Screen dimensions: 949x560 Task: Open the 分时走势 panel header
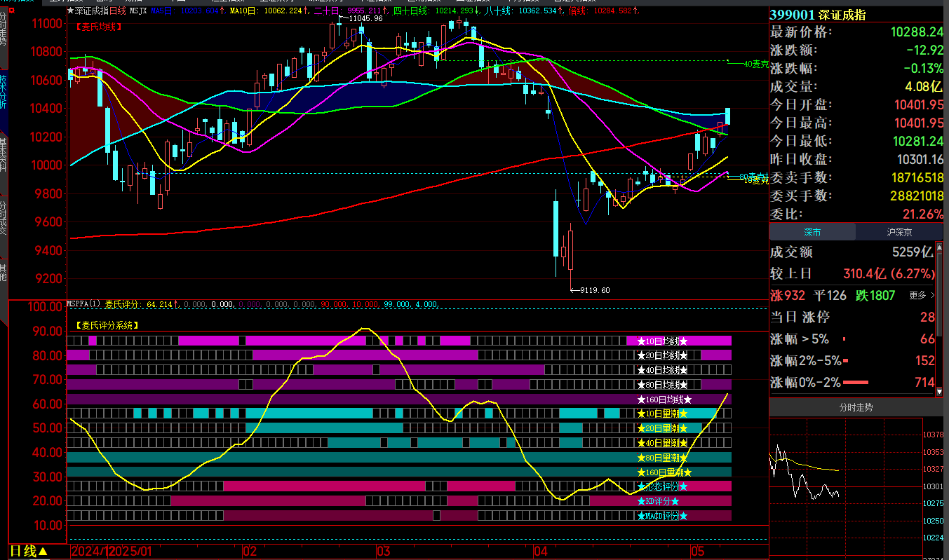[856, 407]
